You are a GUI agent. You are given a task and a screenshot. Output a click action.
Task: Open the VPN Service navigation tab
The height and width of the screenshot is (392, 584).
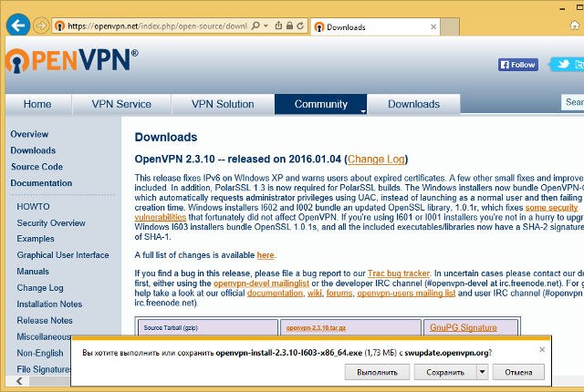(x=121, y=104)
